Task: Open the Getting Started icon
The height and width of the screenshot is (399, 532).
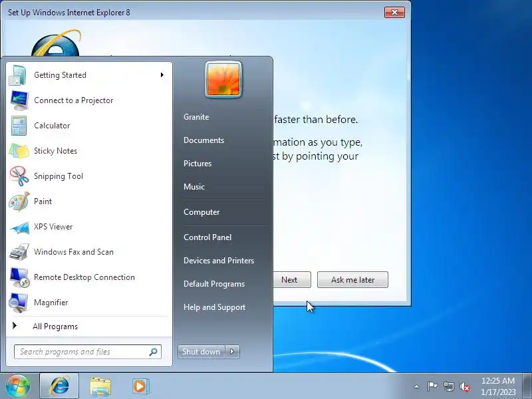Action: click(18, 75)
